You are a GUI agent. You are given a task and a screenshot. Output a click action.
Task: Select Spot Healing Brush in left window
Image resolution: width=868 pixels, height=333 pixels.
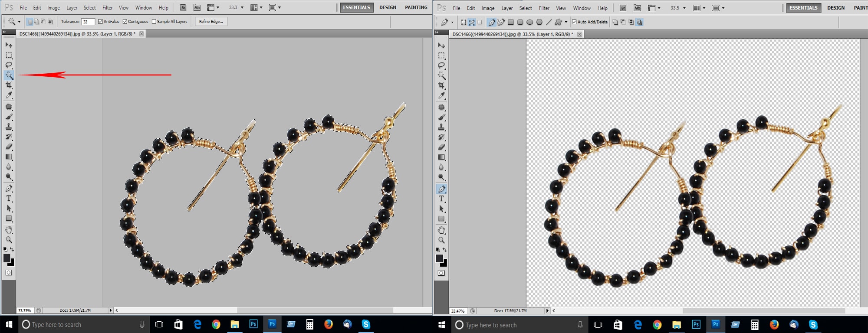click(9, 107)
